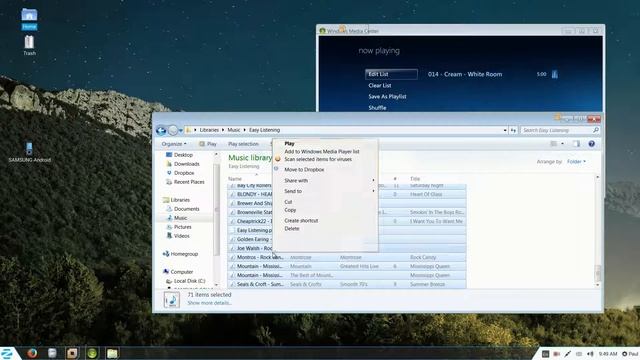Open the green app icon in the taskbar
The height and width of the screenshot is (360, 640).
pyautogui.click(x=92, y=353)
